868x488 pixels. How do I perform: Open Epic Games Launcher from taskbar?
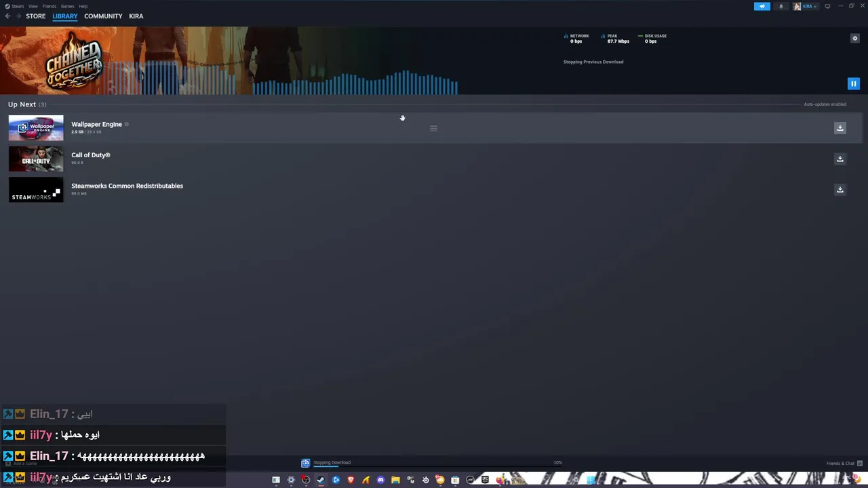[x=485, y=480]
